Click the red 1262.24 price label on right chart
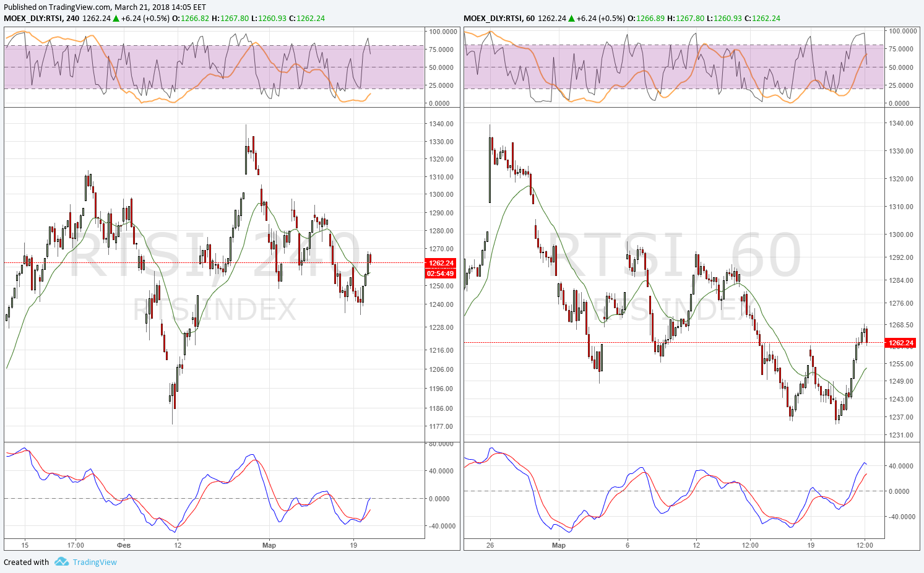 pos(900,342)
